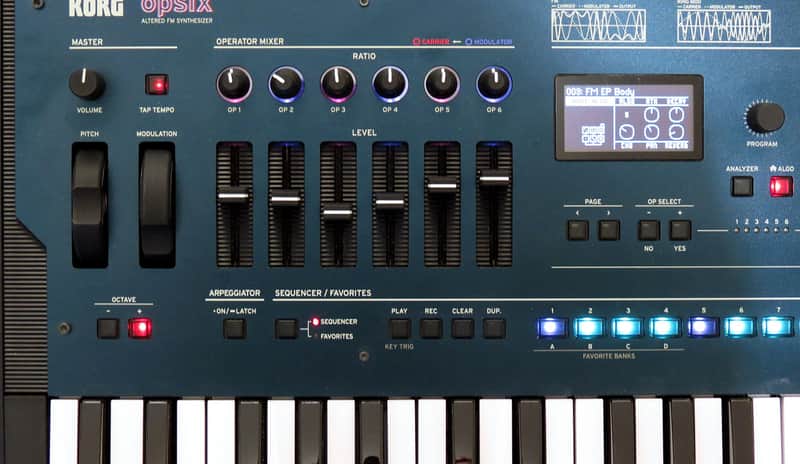Click the OP 4 ratio knob

pyautogui.click(x=390, y=84)
